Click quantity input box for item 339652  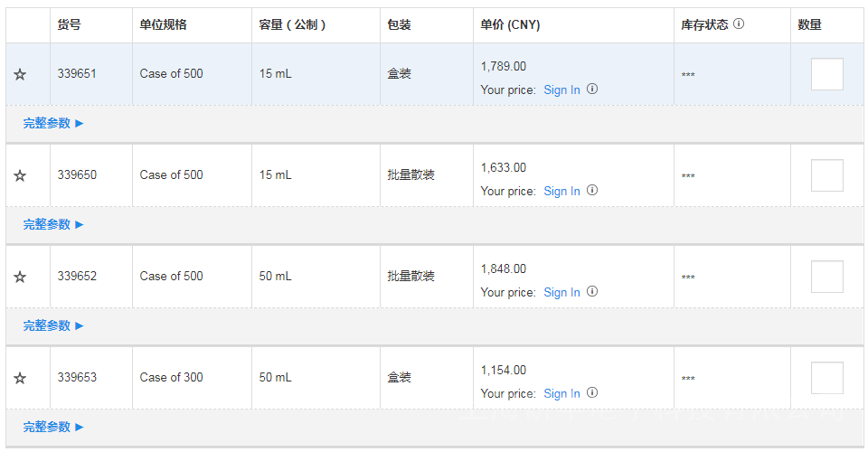click(x=826, y=277)
